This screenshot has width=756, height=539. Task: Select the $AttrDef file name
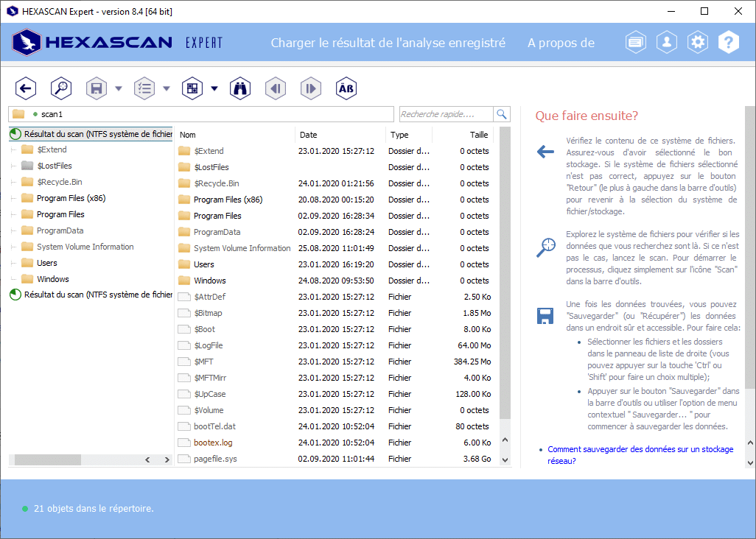point(210,297)
